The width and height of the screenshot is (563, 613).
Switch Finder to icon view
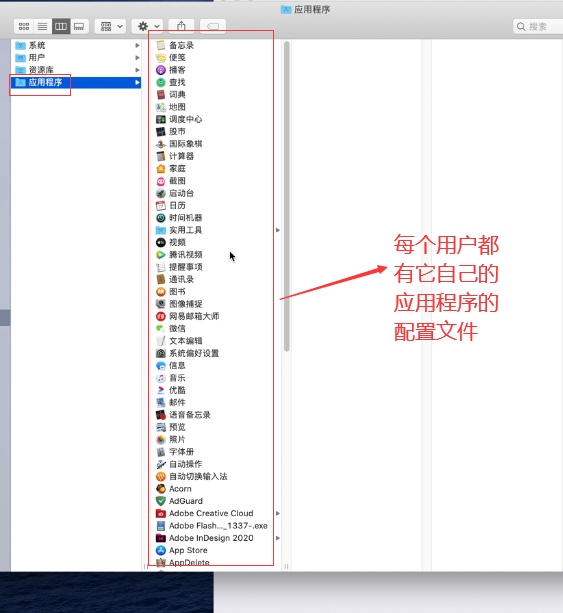[24, 26]
